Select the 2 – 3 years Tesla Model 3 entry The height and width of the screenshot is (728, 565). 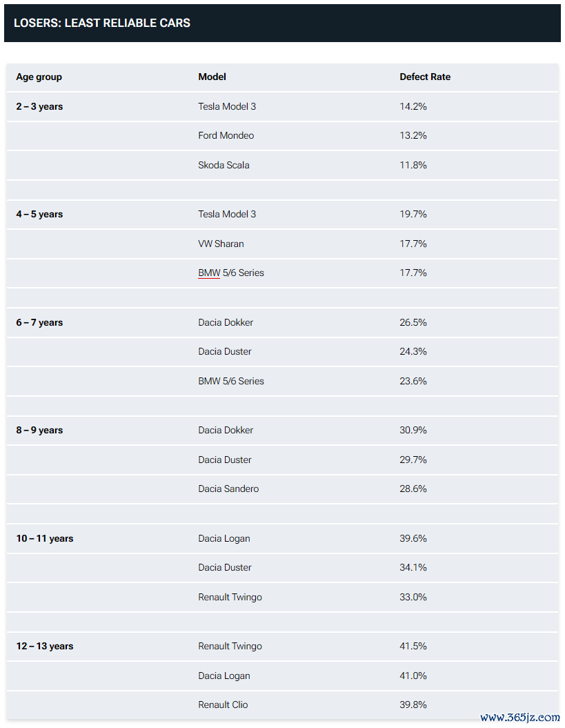coord(227,106)
